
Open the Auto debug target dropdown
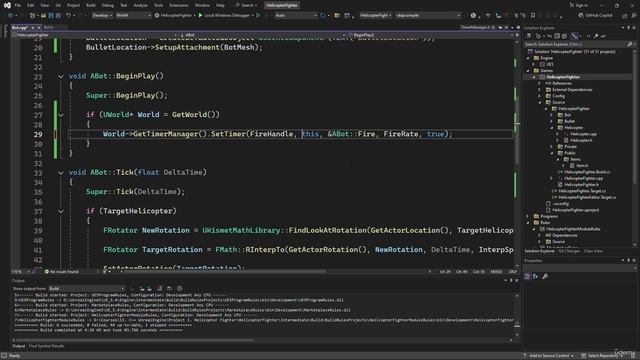296,15
